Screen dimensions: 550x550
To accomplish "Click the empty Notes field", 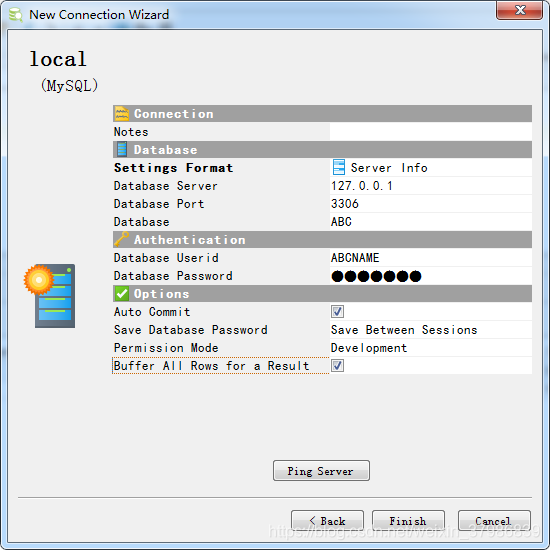I will pyautogui.click(x=431, y=132).
